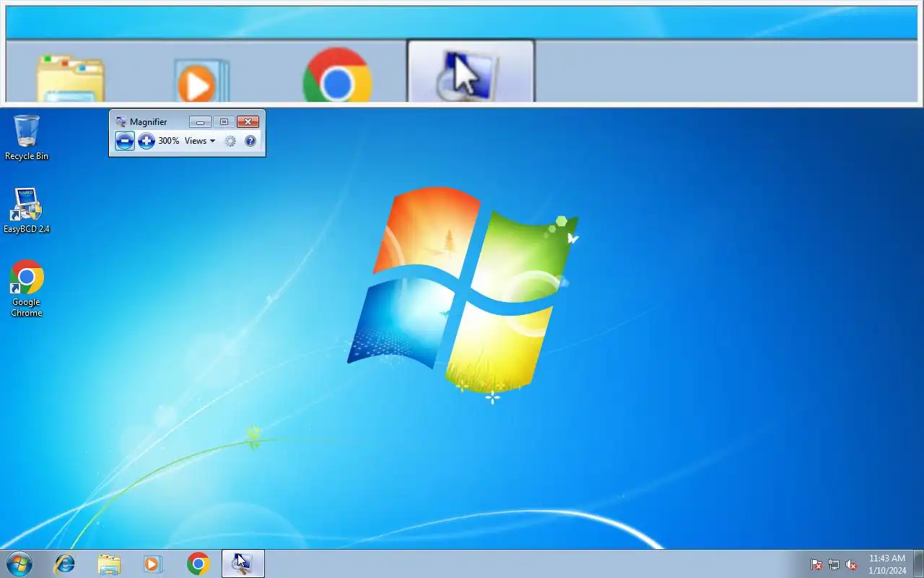Image resolution: width=924 pixels, height=578 pixels.
Task: Open the Windows Start menu orb
Action: coord(19,564)
